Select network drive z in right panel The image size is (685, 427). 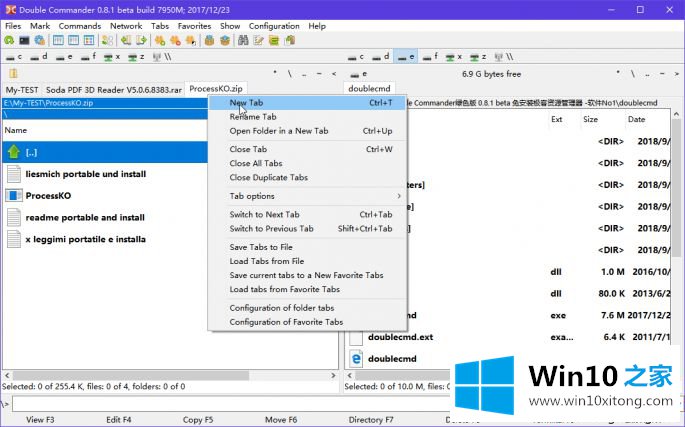click(x=479, y=57)
